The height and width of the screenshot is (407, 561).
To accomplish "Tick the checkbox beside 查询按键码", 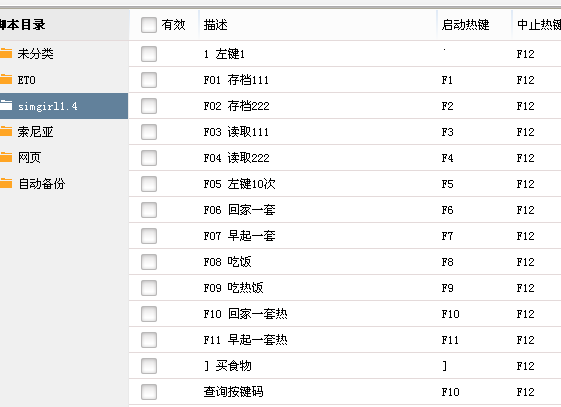I will tap(149, 392).
